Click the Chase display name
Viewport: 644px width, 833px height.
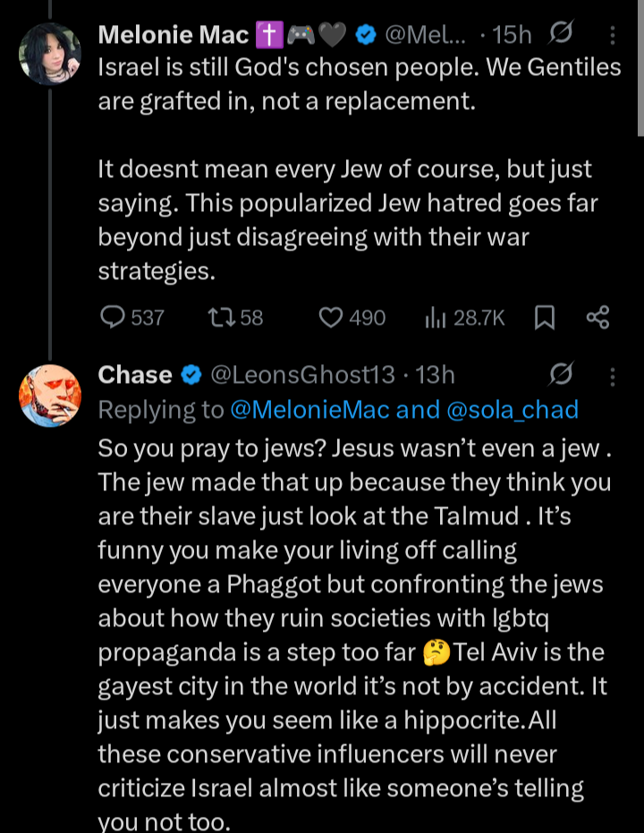(134, 375)
